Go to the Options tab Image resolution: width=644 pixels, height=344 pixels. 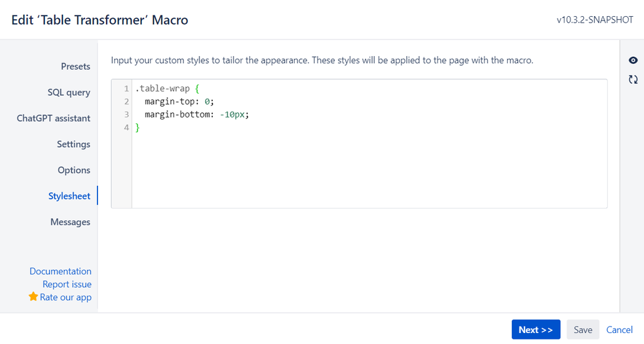pyautogui.click(x=74, y=170)
